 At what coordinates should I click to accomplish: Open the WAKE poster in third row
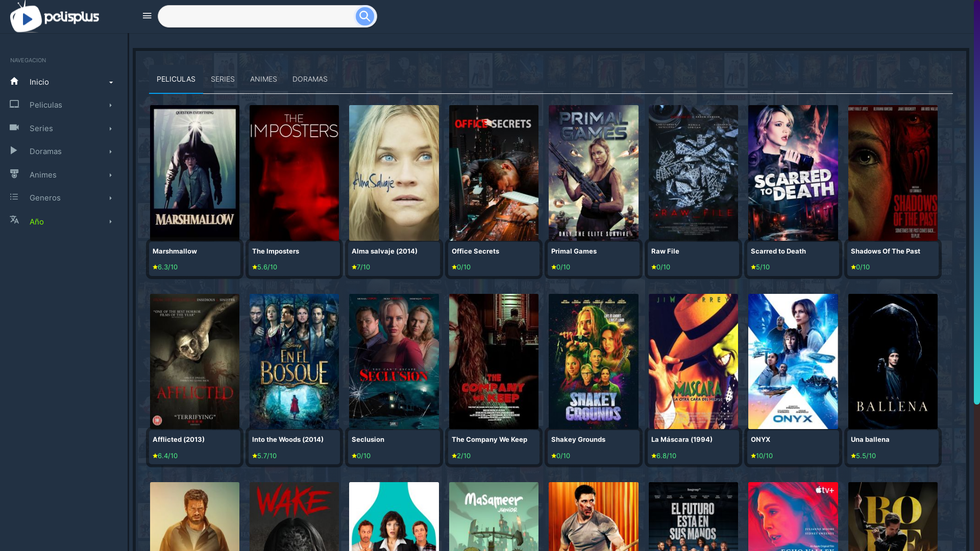(x=294, y=516)
